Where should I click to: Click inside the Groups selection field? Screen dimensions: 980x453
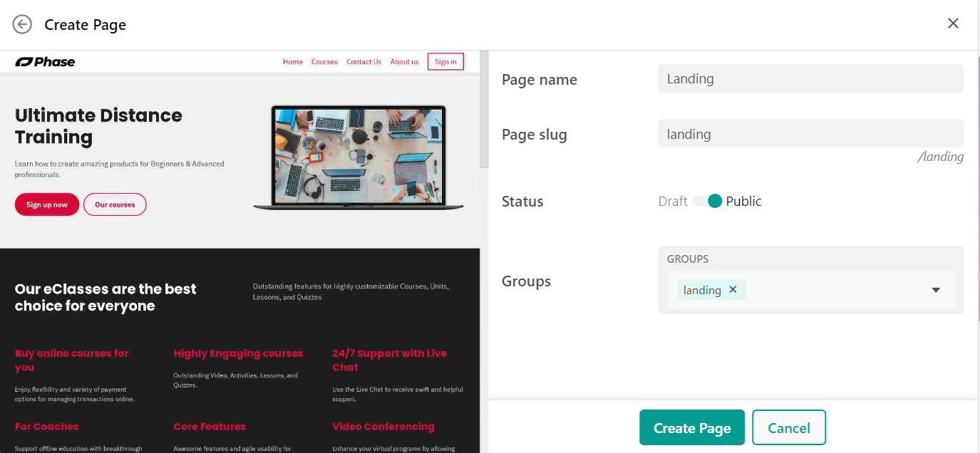[x=810, y=290]
